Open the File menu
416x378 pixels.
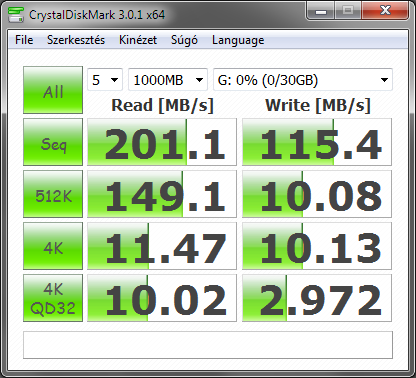pyautogui.click(x=24, y=40)
